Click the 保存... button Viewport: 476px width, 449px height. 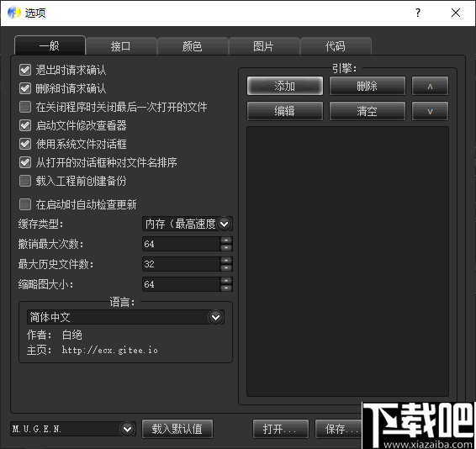point(339,429)
